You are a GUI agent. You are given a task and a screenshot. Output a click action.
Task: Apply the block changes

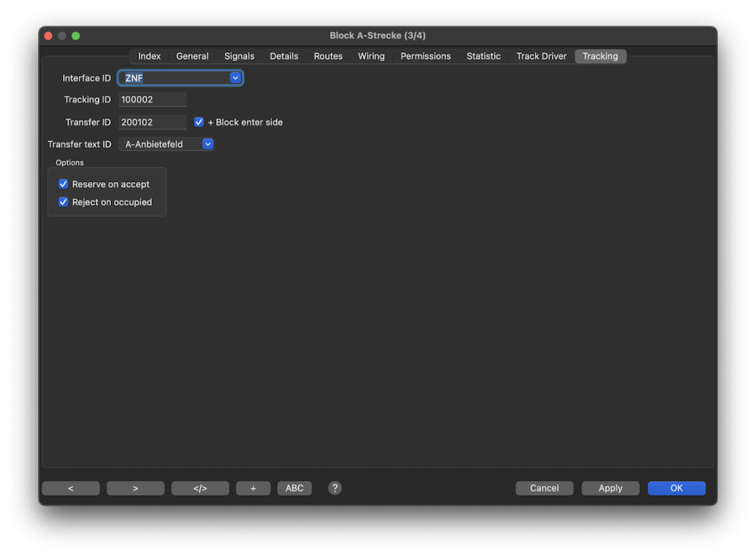tap(610, 488)
